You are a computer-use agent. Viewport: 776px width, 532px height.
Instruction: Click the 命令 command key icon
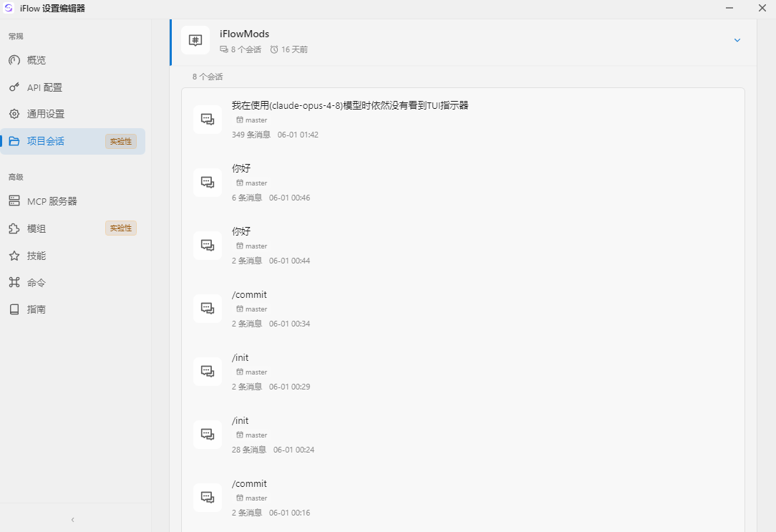(14, 282)
